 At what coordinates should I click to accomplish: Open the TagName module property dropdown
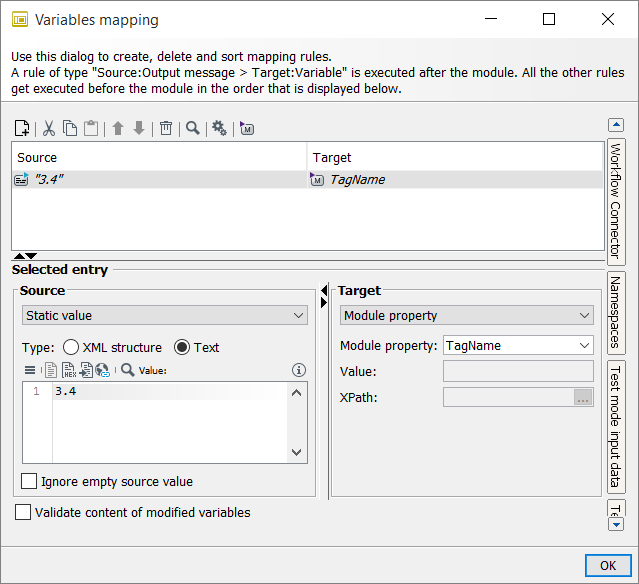[518, 345]
